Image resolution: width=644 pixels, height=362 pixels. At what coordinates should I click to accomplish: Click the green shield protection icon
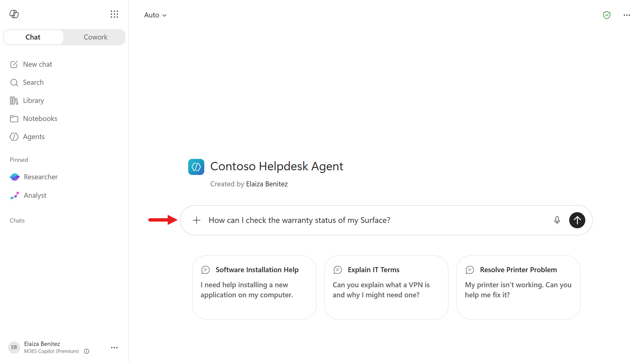[x=607, y=15]
